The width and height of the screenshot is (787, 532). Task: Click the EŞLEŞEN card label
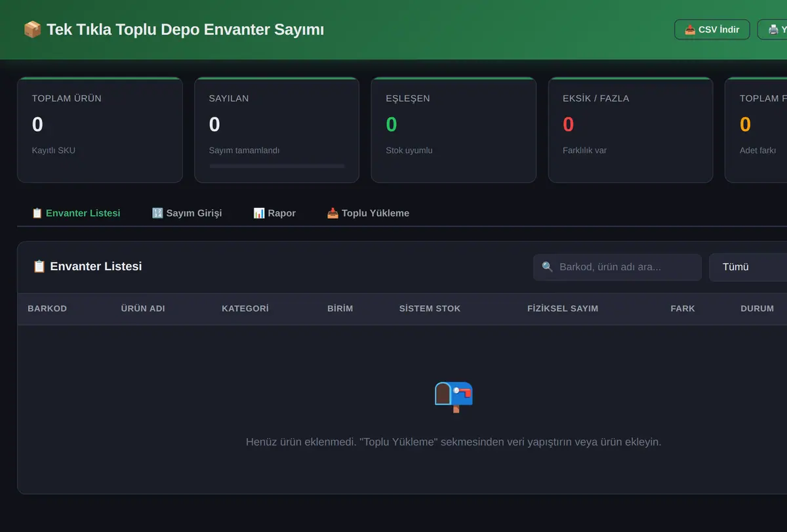pos(408,98)
